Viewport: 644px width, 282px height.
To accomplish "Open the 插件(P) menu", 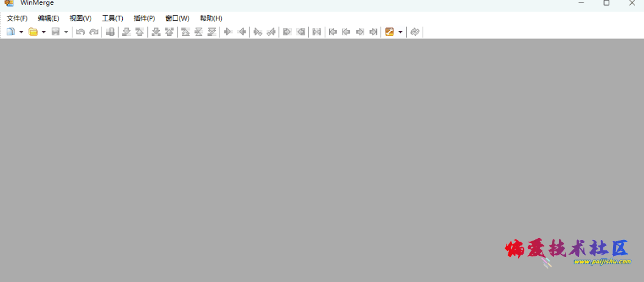I will [144, 18].
